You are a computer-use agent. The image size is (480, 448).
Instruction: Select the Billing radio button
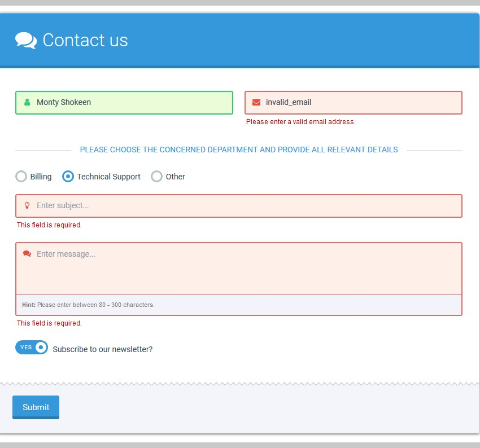pyautogui.click(x=21, y=177)
